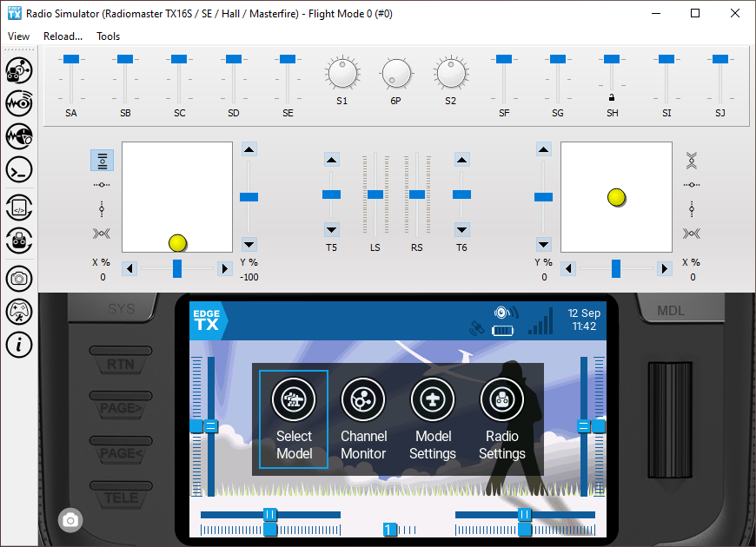Click the left stick yellow ball
Viewport: 756px width, 547px height.
177,243
